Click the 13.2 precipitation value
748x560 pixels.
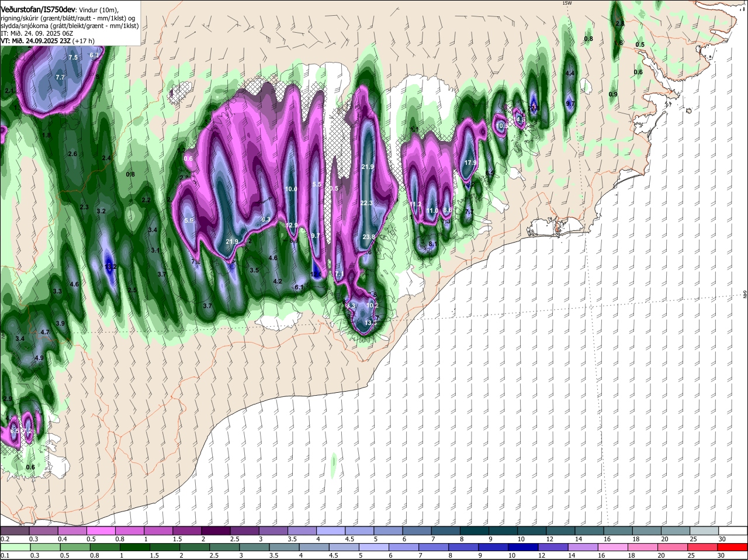point(110,267)
